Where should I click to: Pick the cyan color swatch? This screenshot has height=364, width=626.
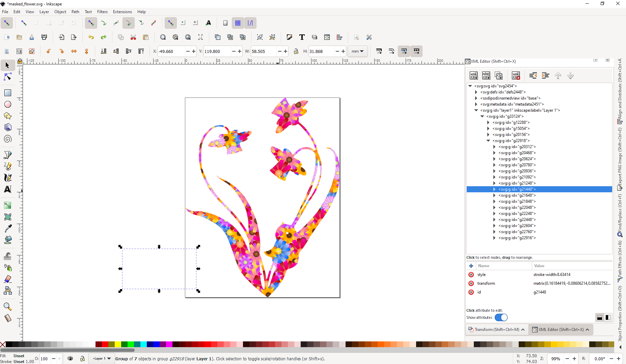143,344
